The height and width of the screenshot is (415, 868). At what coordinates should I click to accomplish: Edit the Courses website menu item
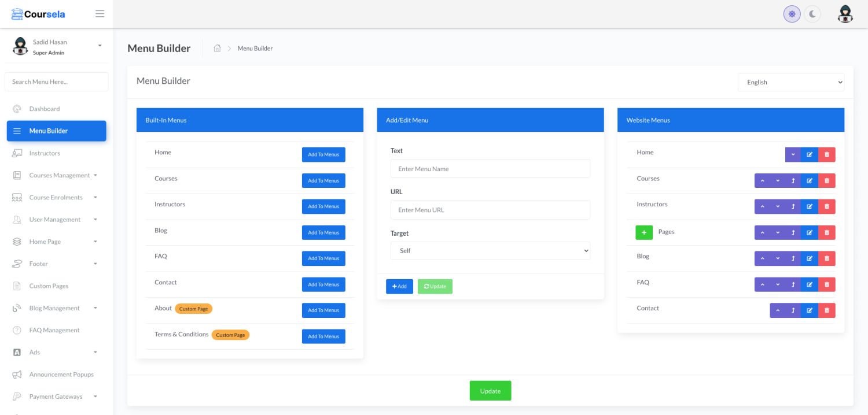(x=810, y=181)
